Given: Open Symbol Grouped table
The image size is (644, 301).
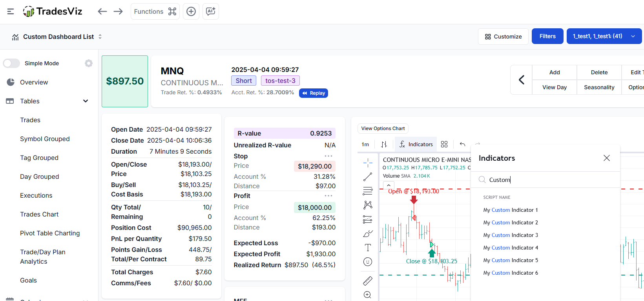Looking at the screenshot, I should [x=45, y=139].
